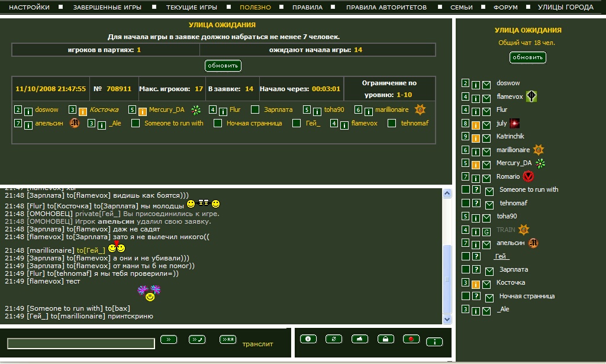The width and height of the screenshot is (606, 364).
Task: Click the red V emblem next to Romario
Action: point(528,176)
